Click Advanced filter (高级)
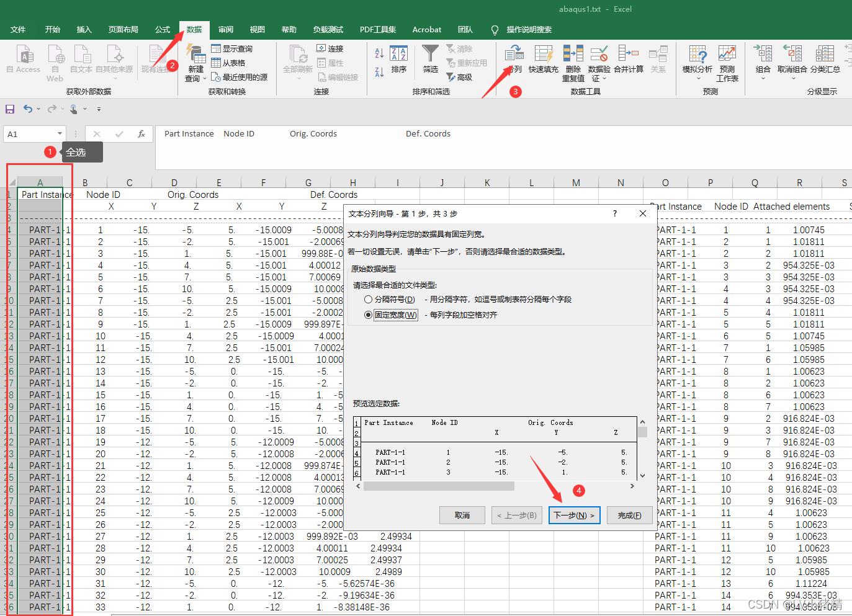 (x=460, y=77)
